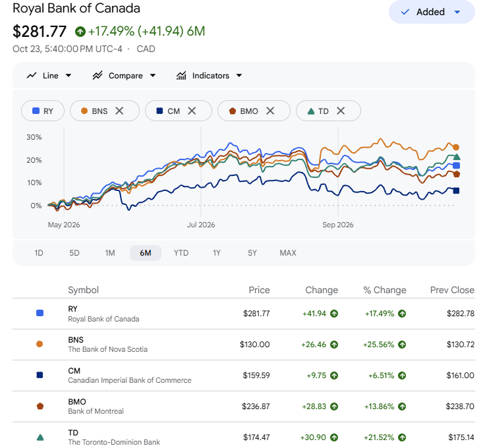Click the Indicators bar chart icon

(x=181, y=76)
